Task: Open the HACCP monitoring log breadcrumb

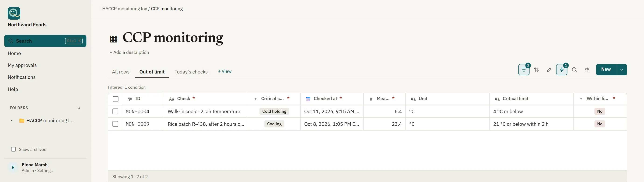Action: [x=125, y=9]
